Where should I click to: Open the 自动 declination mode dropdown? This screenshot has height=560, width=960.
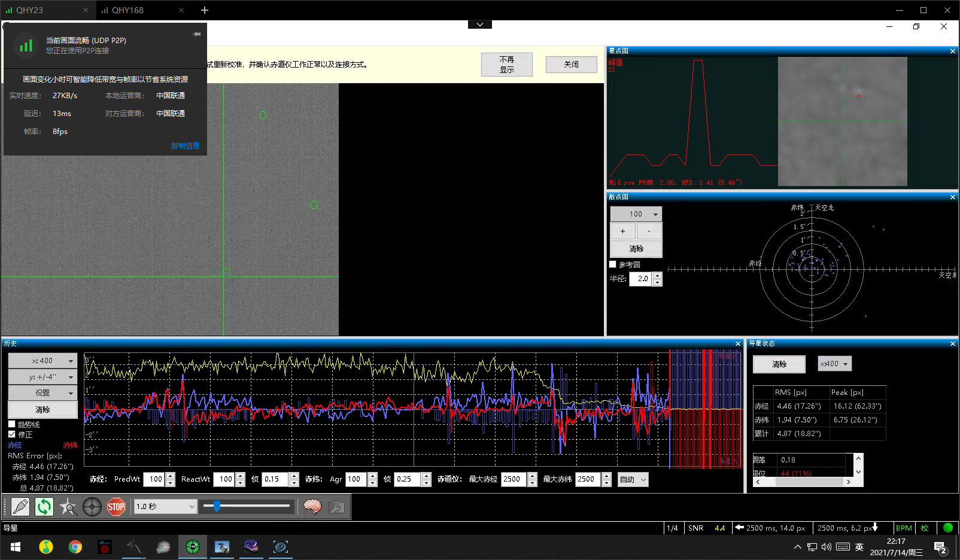633,479
